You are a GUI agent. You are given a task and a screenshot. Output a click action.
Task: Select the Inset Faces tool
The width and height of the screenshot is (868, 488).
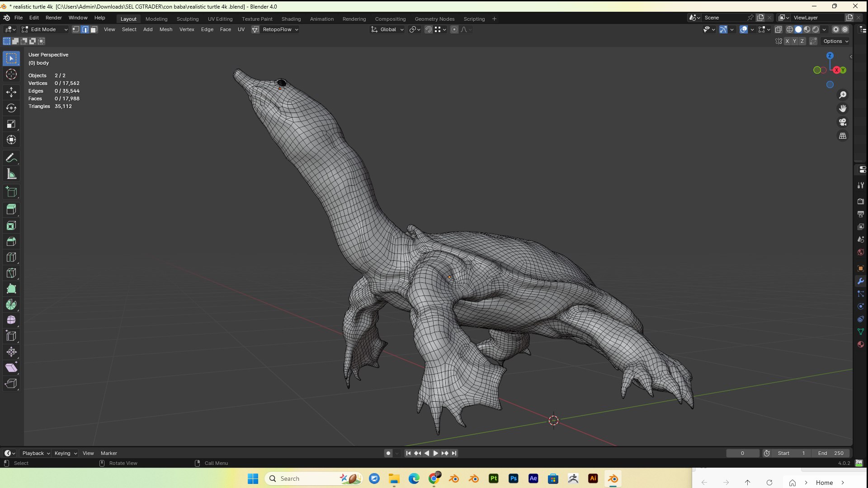click(11, 225)
